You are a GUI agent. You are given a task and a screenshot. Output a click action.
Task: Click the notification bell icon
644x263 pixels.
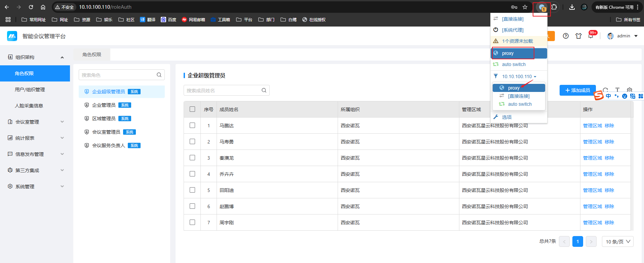(591, 36)
